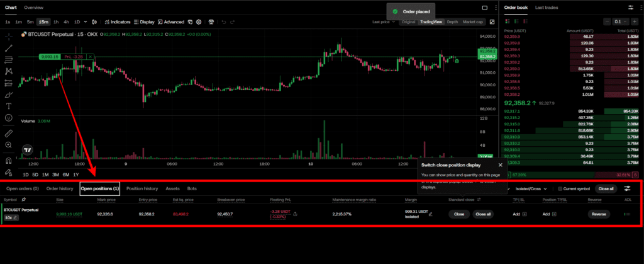Open the Last trades tab

pyautogui.click(x=547, y=8)
